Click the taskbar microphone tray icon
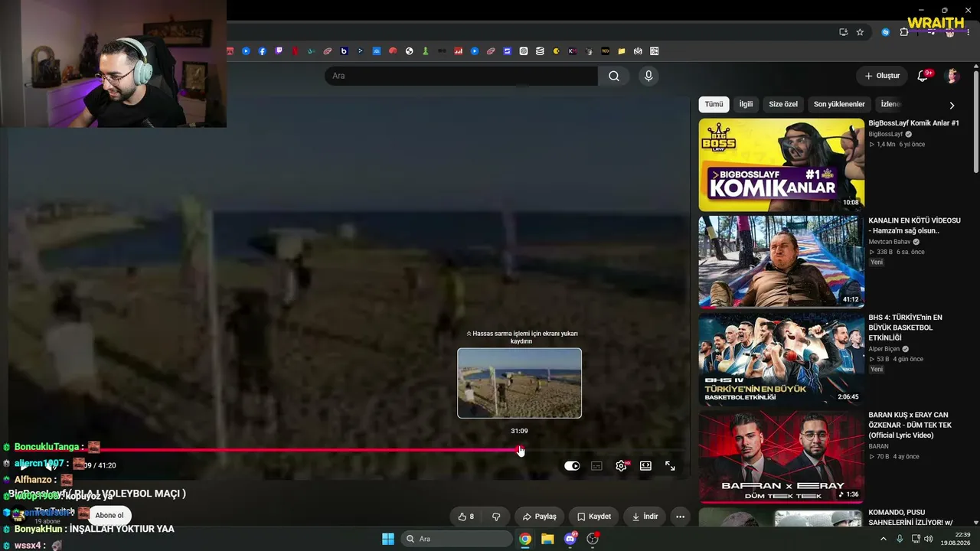Viewport: 980px width, 551px height. tap(900, 539)
